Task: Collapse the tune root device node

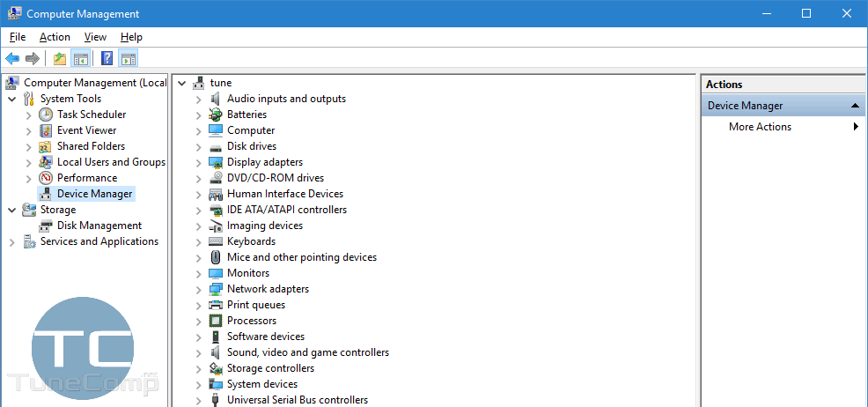Action: coord(181,83)
